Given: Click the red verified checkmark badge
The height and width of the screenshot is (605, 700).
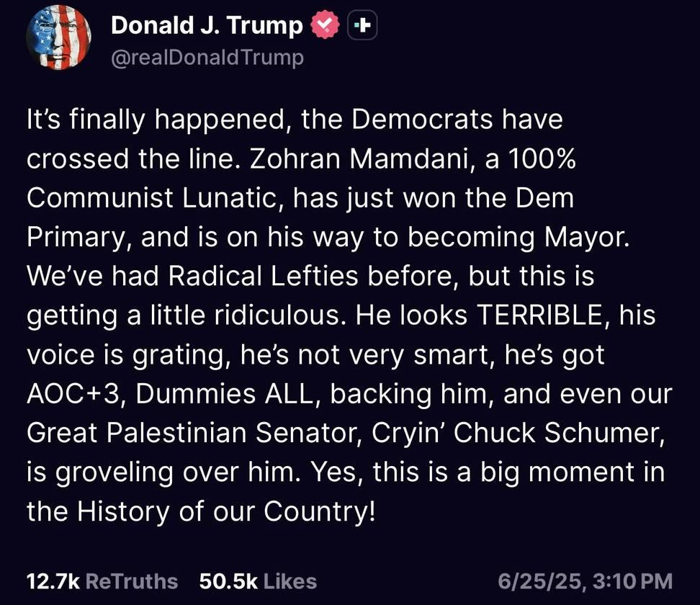Looking at the screenshot, I should (325, 25).
